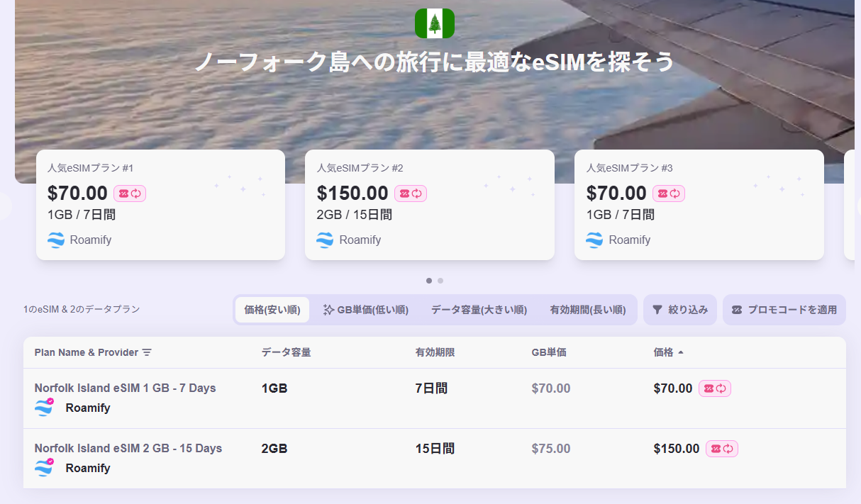Click promo badge beside the $70.00 table price

[x=715, y=388]
